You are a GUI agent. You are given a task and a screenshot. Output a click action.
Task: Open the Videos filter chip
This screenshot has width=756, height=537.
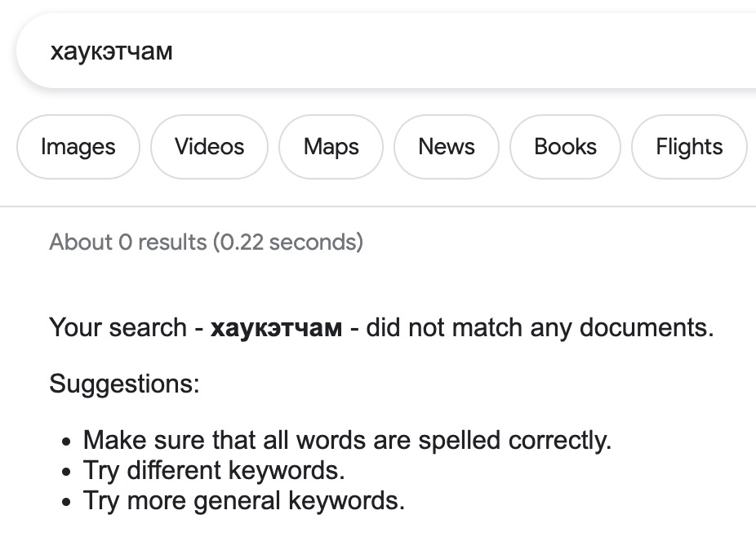point(209,147)
